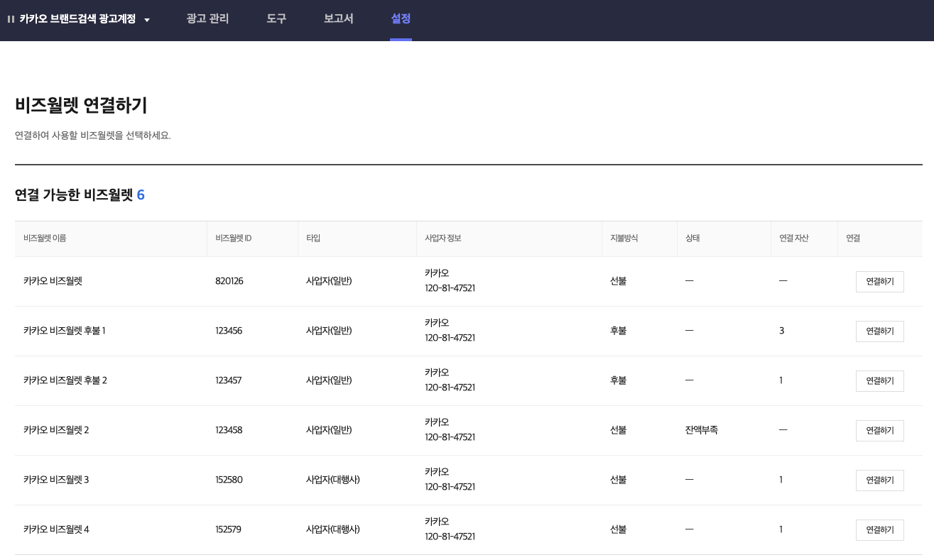Connect bizwallet ID 152579
This screenshot has height=560, width=934.
point(879,530)
